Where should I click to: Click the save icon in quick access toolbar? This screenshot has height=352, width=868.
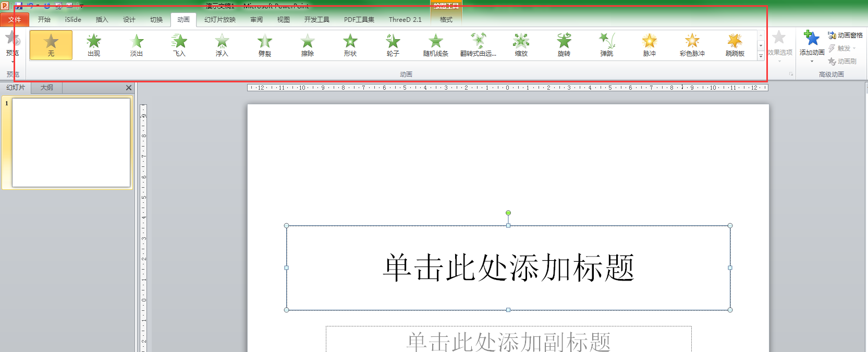pyautogui.click(x=19, y=6)
